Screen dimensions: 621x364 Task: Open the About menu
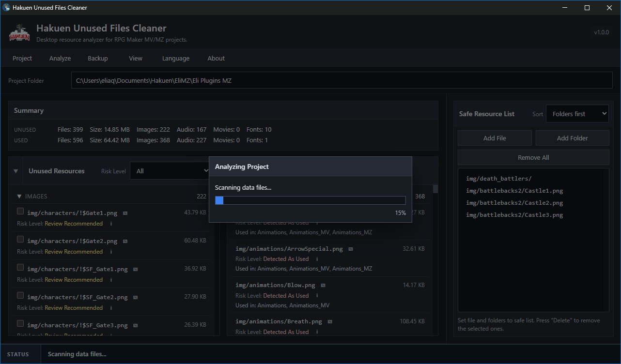point(216,58)
